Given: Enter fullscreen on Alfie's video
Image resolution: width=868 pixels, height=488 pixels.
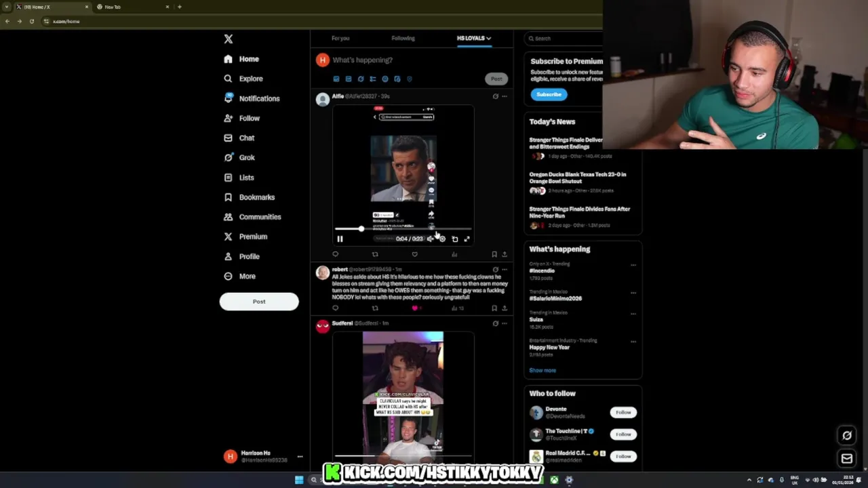Looking at the screenshot, I should [x=467, y=239].
